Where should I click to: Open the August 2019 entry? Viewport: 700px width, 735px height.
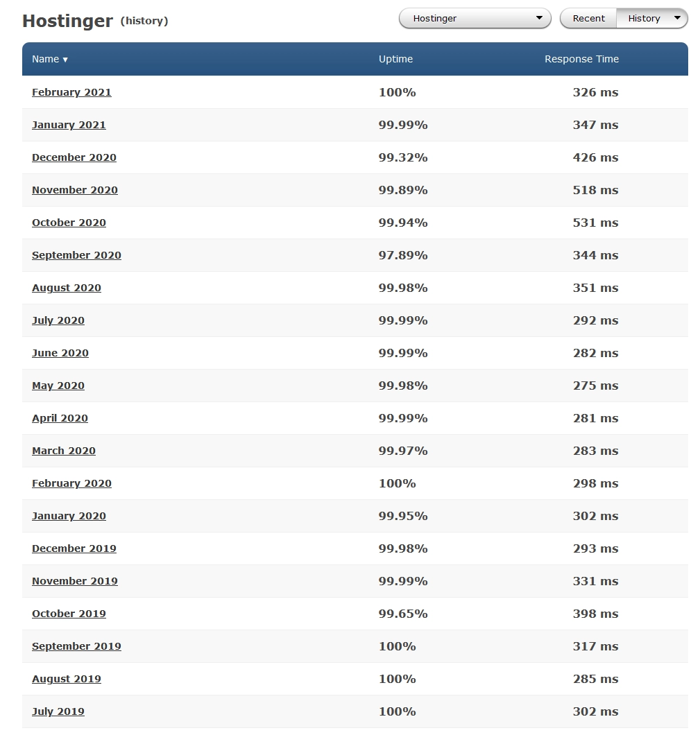point(67,679)
